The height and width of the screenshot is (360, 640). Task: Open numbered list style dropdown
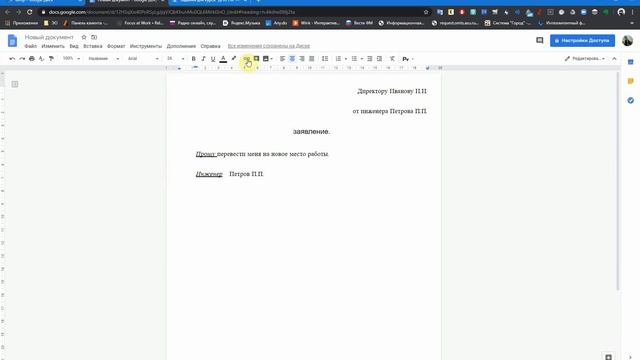[x=346, y=59]
